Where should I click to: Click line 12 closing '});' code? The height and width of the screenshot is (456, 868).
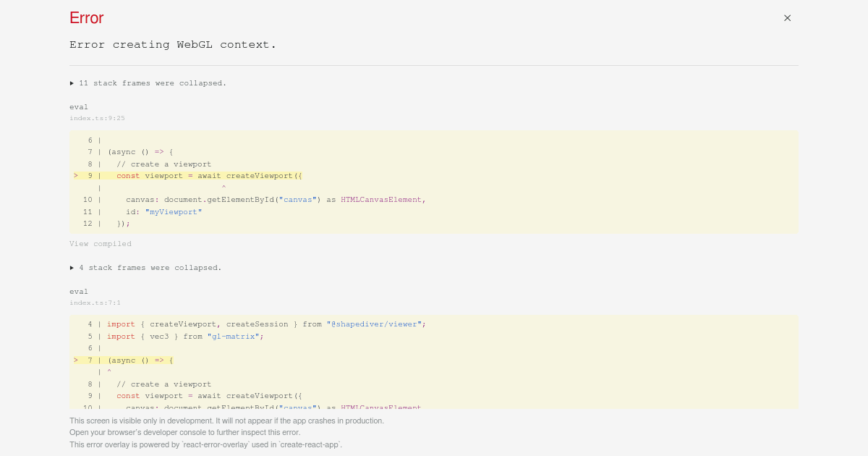tap(124, 224)
